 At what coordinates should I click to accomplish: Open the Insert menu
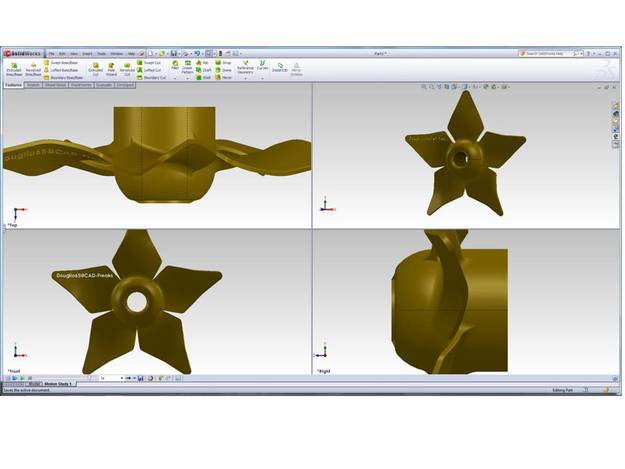click(87, 54)
